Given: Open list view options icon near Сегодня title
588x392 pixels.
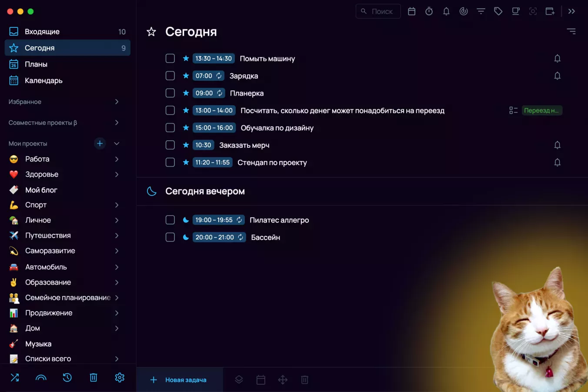Looking at the screenshot, I should click(x=571, y=31).
